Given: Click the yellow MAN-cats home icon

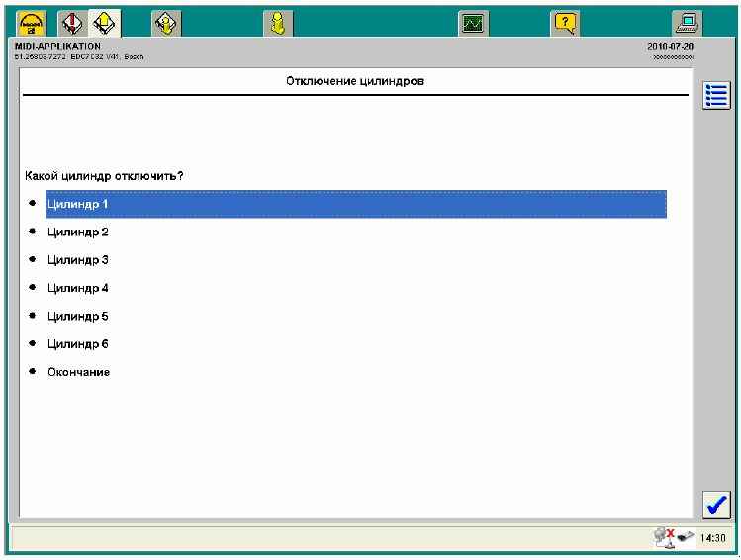Looking at the screenshot, I should 31,21.
